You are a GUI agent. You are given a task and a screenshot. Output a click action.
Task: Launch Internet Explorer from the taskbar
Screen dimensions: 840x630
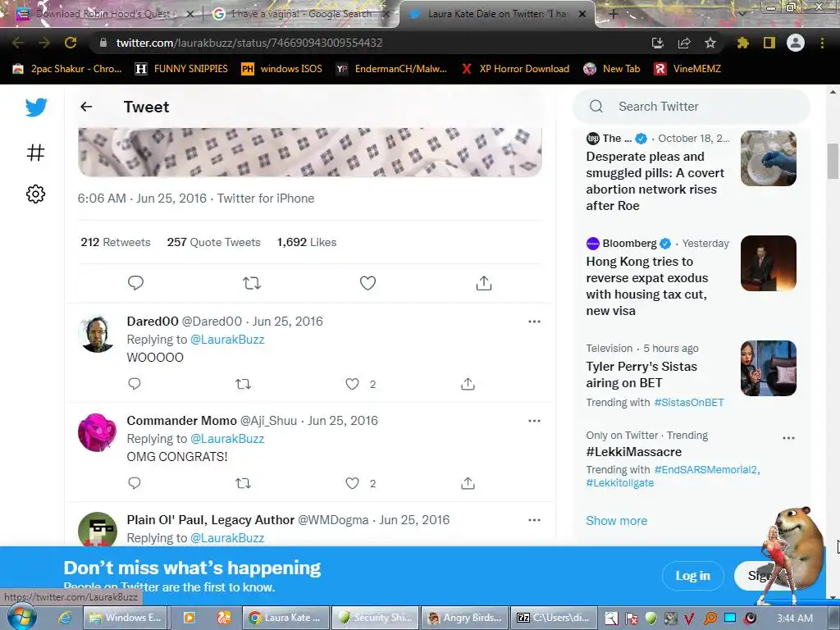tap(66, 618)
